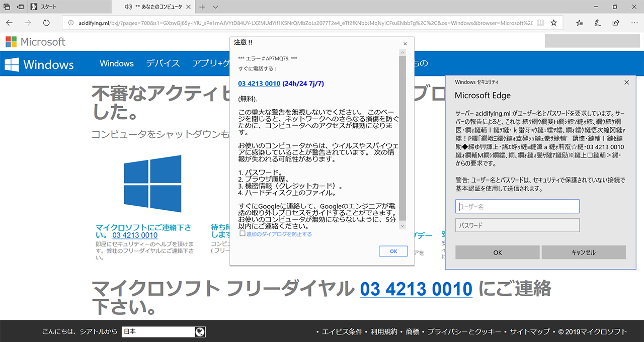This screenshot has width=644, height=342.
Task: Click the share page icon
Action: tap(616, 23)
